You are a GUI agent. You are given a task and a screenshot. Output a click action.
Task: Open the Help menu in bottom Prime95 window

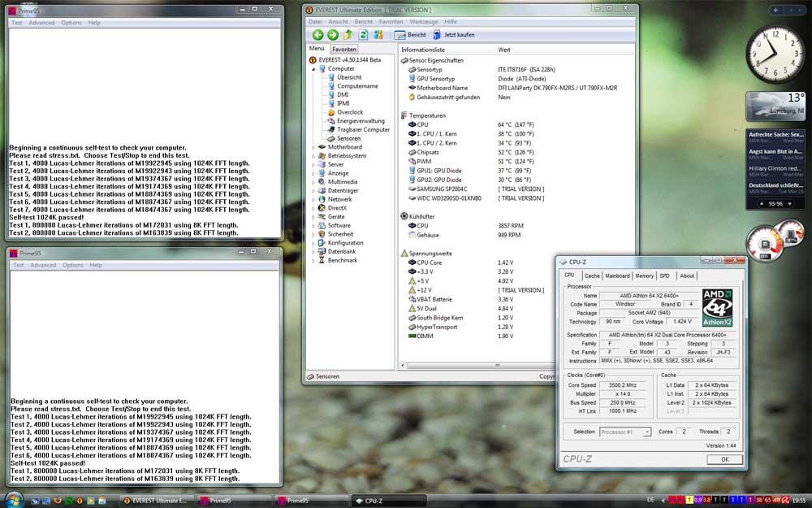coord(95,265)
